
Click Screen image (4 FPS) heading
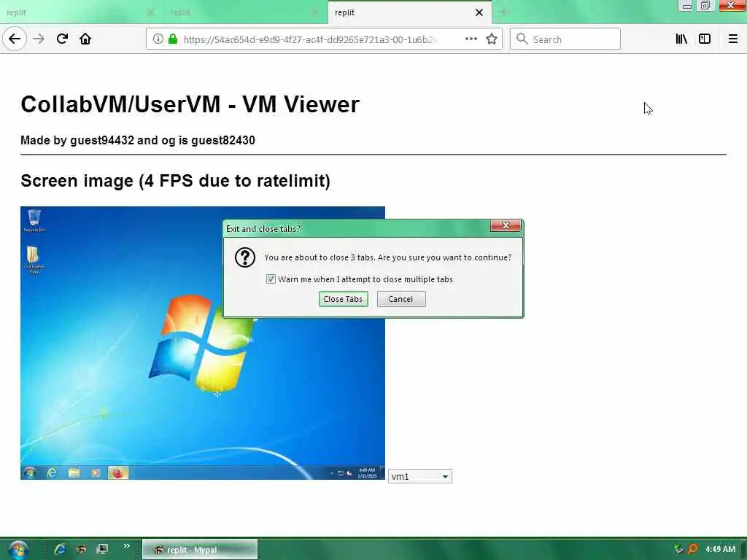(x=175, y=181)
